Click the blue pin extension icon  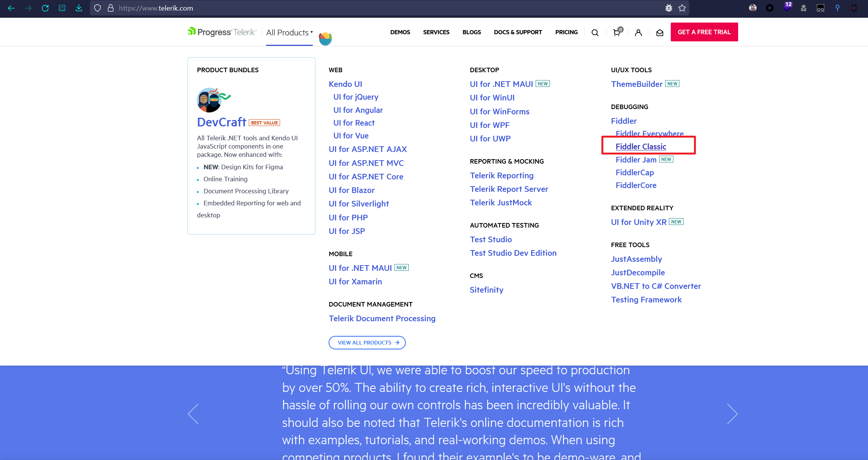(x=838, y=8)
